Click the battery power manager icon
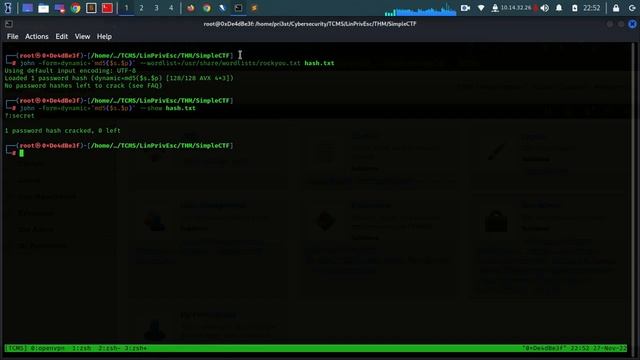 pos(574,8)
